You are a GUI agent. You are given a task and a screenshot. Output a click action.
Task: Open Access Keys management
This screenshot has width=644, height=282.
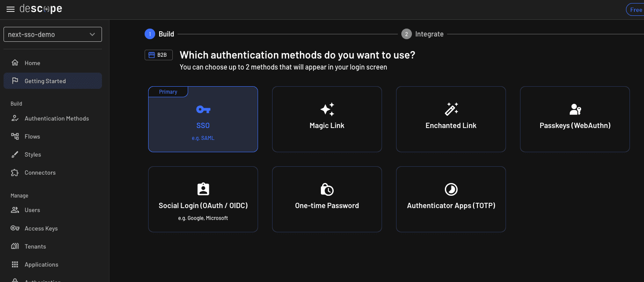[x=15, y=228]
